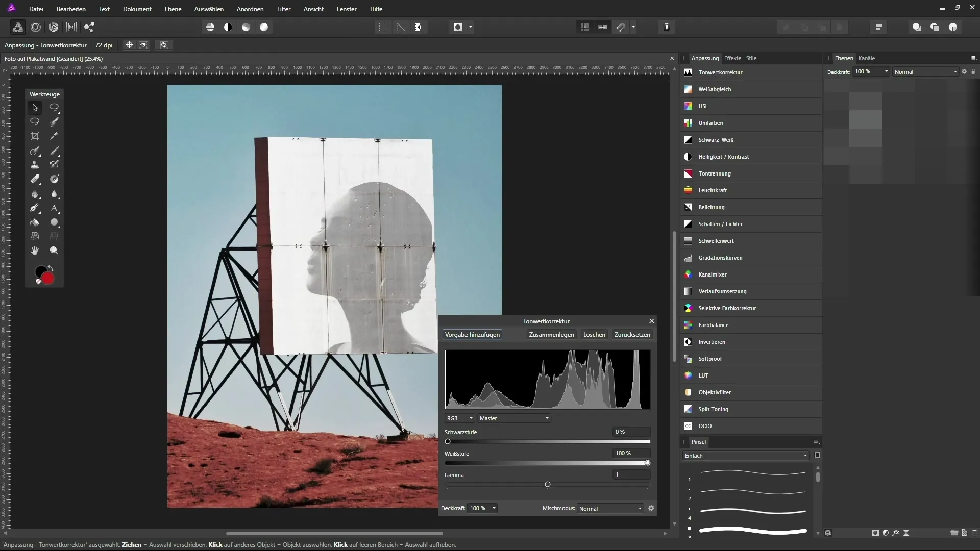Click the Gamma slider handle
Viewport: 980px width, 551px height.
click(548, 485)
